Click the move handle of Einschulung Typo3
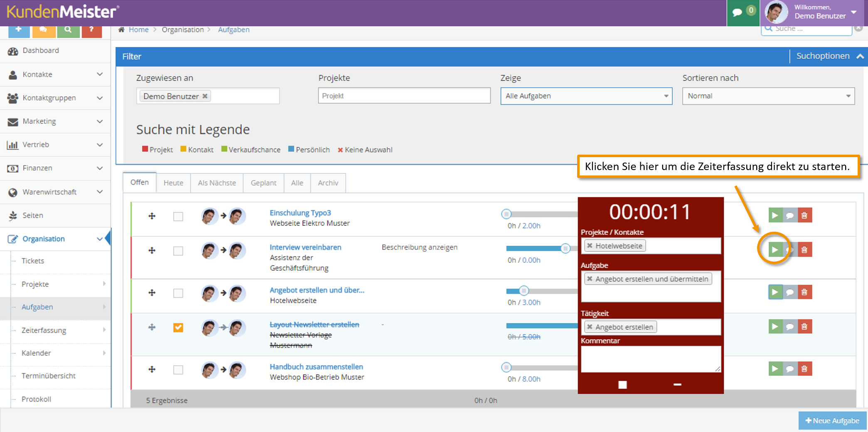 pyautogui.click(x=152, y=216)
